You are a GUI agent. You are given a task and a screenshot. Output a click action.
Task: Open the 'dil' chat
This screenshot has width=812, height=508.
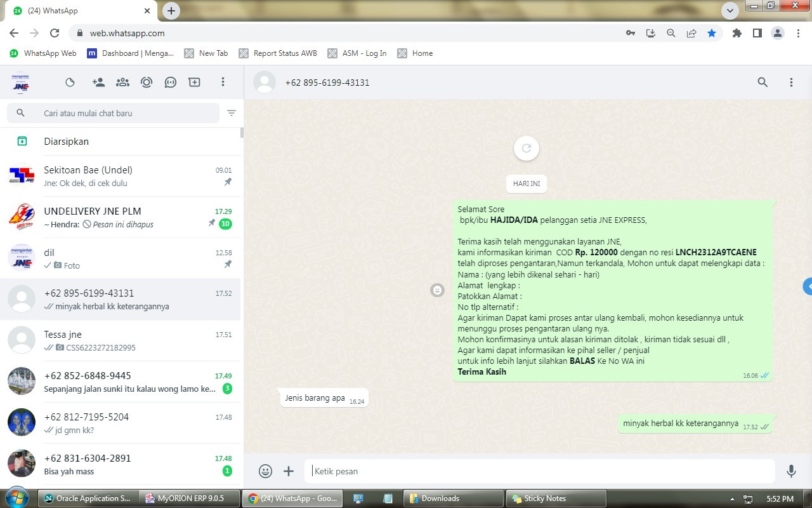pyautogui.click(x=121, y=258)
